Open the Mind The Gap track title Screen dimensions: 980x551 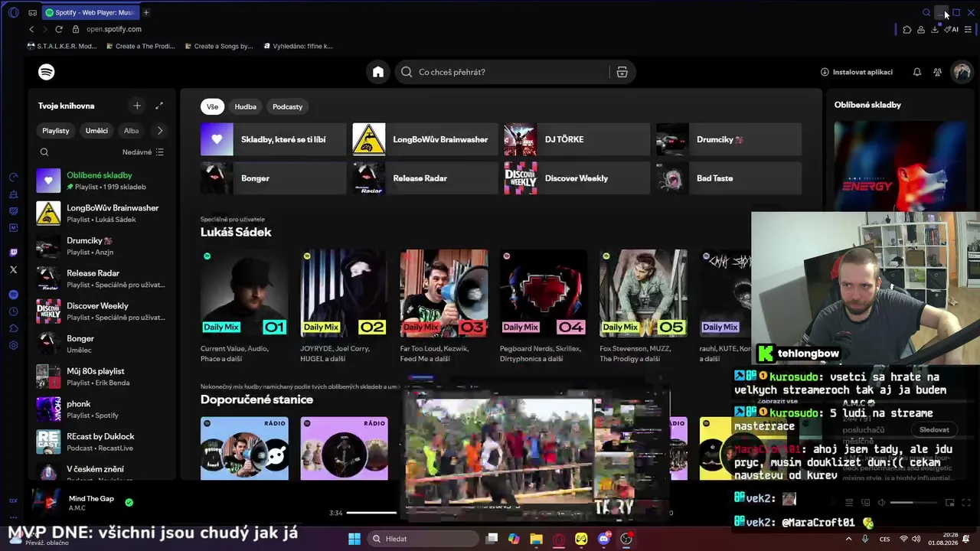pyautogui.click(x=91, y=499)
